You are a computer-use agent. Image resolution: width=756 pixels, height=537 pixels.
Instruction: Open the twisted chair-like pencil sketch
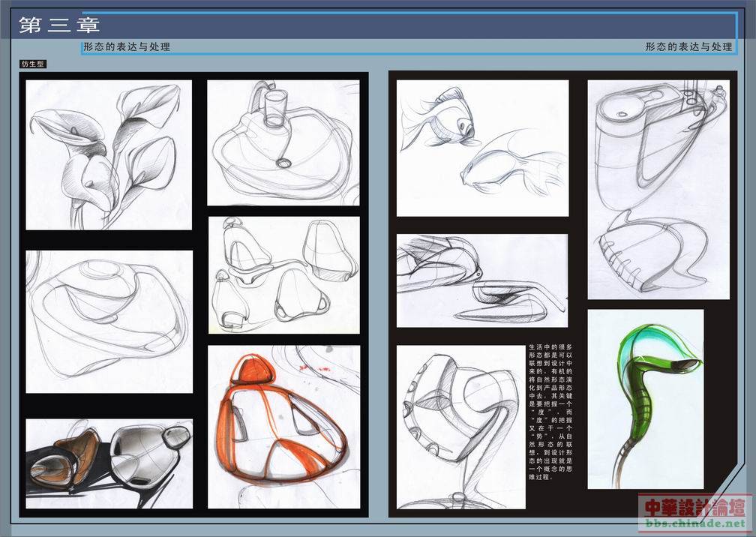pyautogui.click(x=460, y=426)
